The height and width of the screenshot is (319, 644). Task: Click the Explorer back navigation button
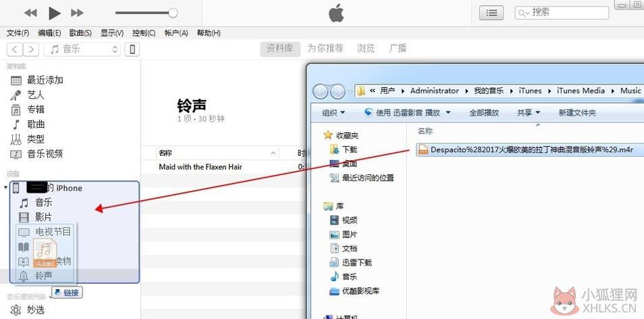(321, 91)
